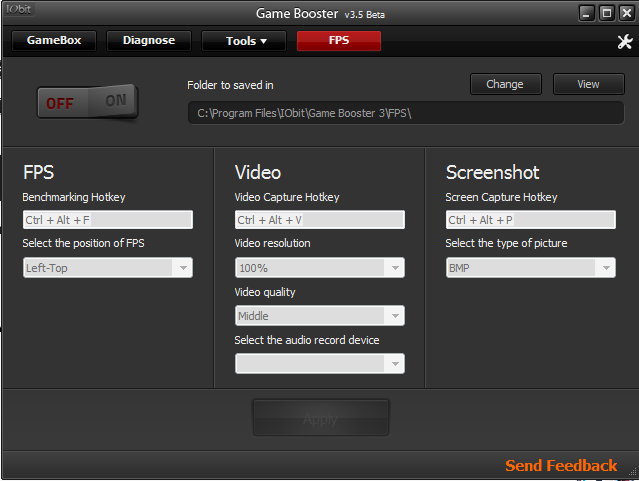The height and width of the screenshot is (481, 639).
Task: Click the 'Select the type of picture' label
Action: pos(506,243)
